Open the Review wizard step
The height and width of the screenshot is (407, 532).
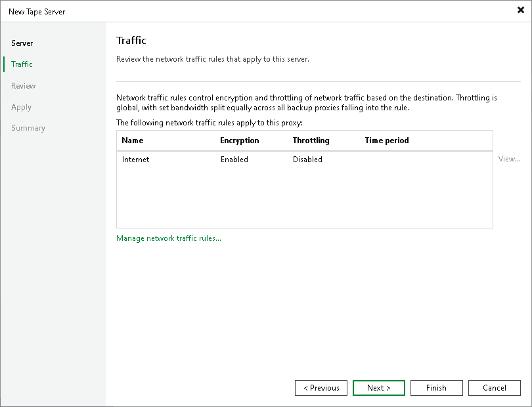click(23, 86)
